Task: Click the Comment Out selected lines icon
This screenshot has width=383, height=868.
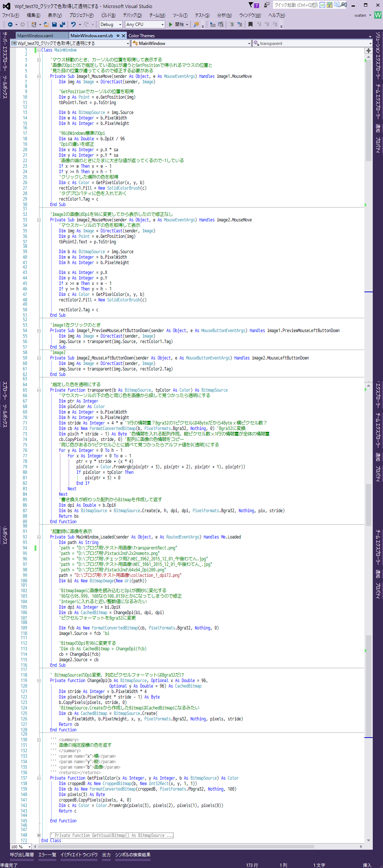Action: (x=232, y=24)
